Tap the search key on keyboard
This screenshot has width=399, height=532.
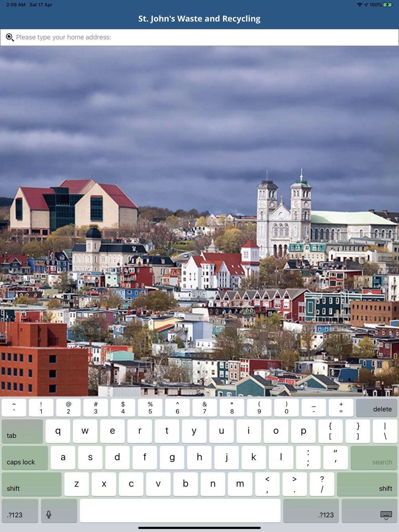[374, 457]
